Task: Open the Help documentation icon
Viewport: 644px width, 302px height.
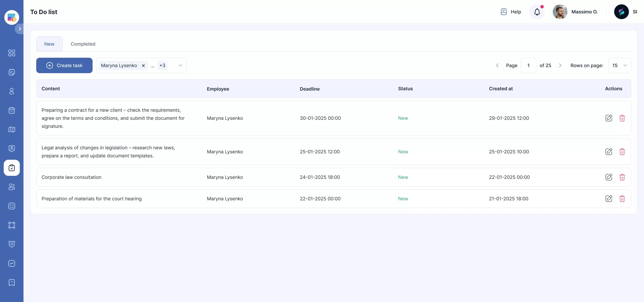Action: point(503,12)
